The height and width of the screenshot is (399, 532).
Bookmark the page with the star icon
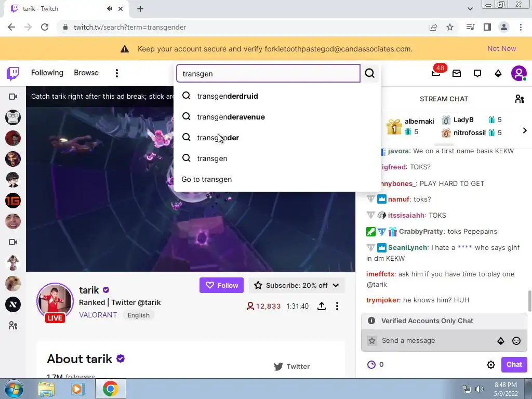click(x=450, y=27)
